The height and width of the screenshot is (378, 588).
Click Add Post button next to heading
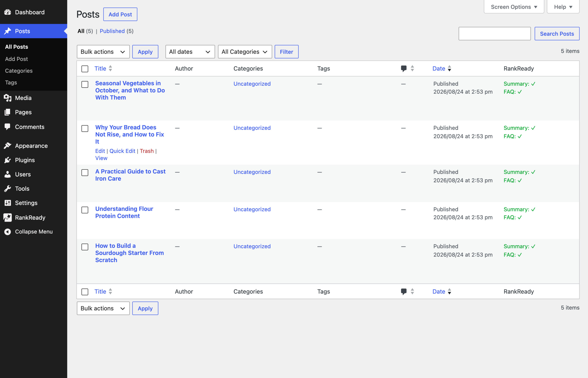(x=120, y=14)
